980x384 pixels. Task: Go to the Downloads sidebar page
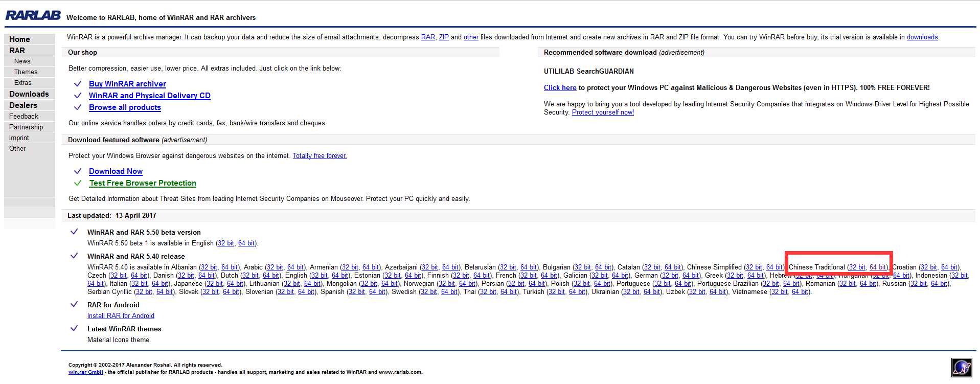(29, 94)
